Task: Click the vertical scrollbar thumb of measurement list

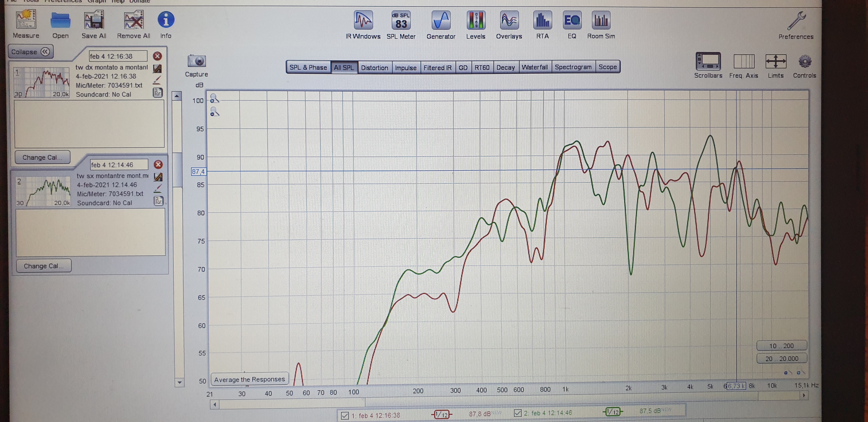Action: (x=178, y=169)
